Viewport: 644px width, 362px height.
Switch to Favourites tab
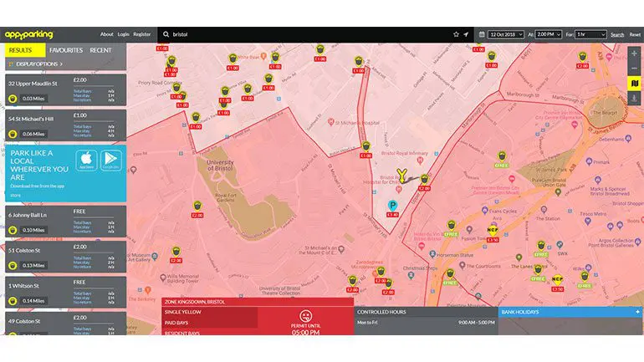(66, 50)
